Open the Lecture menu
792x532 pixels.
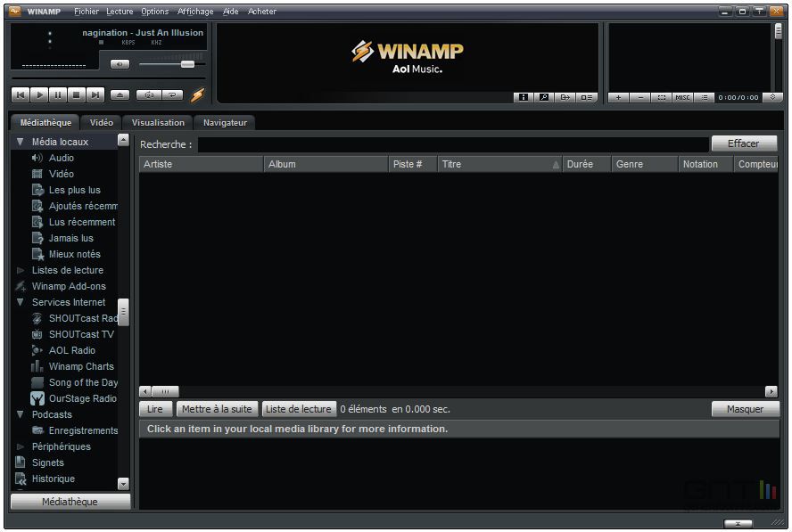(x=120, y=11)
